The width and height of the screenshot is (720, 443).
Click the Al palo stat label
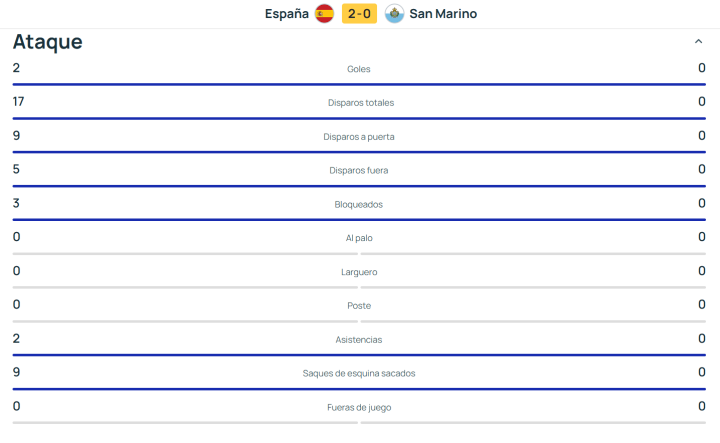click(359, 238)
